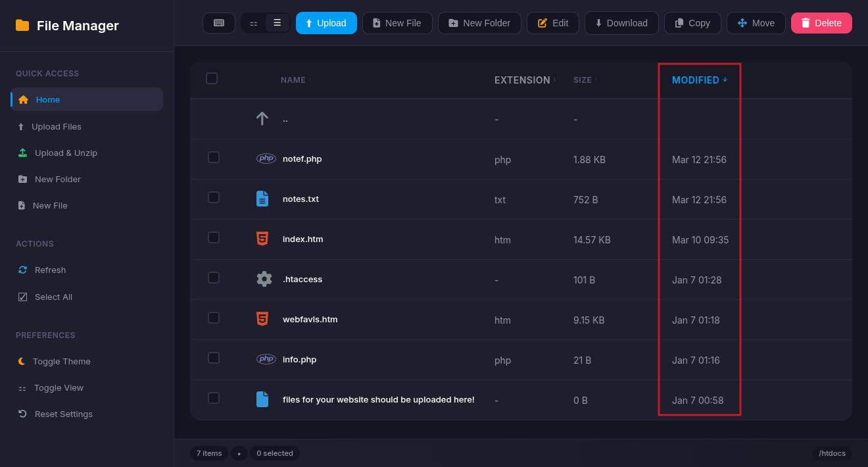Click the index.htm HTML5 icon
The height and width of the screenshot is (467, 868).
coord(262,239)
